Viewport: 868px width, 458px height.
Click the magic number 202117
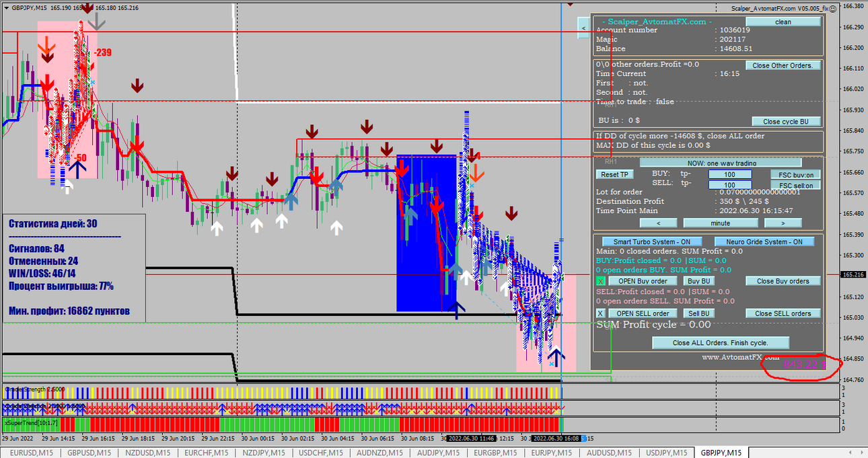tap(733, 39)
